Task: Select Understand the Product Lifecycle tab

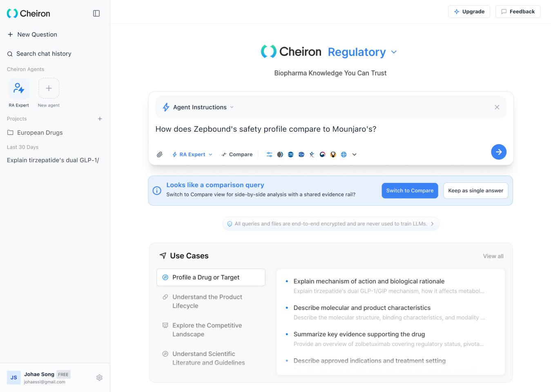Action: click(x=211, y=301)
